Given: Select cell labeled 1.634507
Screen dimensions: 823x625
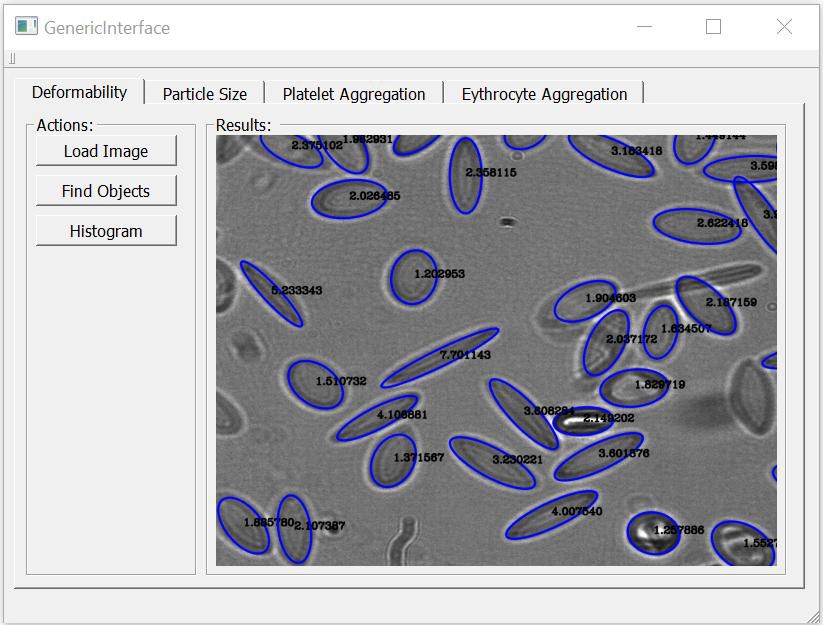Looking at the screenshot, I should pos(660,332).
